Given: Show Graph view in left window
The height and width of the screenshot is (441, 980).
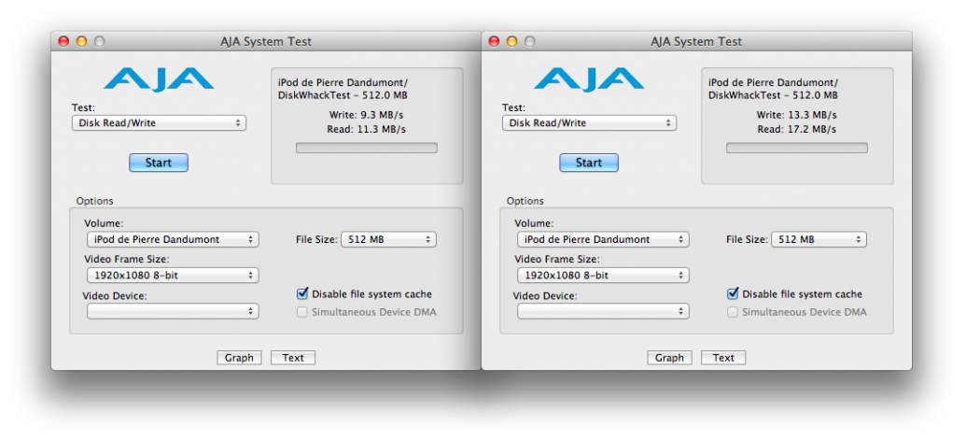Looking at the screenshot, I should point(239,358).
